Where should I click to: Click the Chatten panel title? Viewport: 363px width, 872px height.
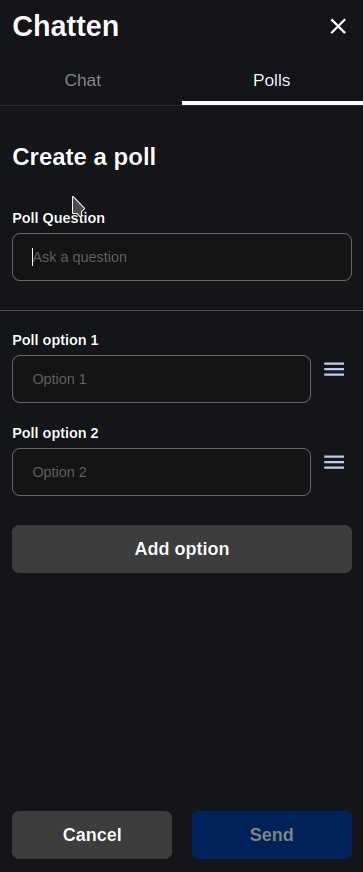pyautogui.click(x=66, y=26)
